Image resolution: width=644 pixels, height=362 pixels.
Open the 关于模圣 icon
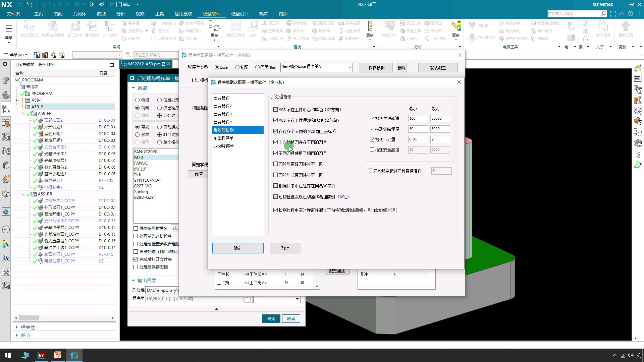tap(603, 28)
